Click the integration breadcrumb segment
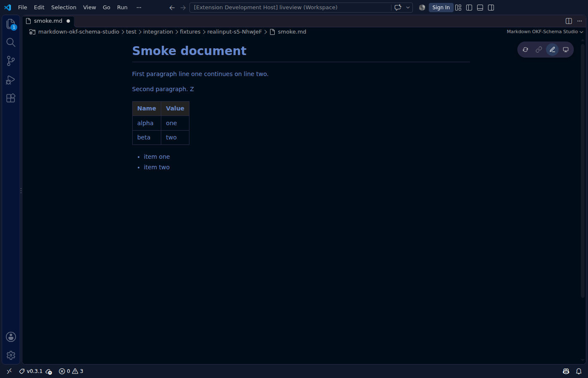This screenshot has width=588, height=378. coord(158,32)
